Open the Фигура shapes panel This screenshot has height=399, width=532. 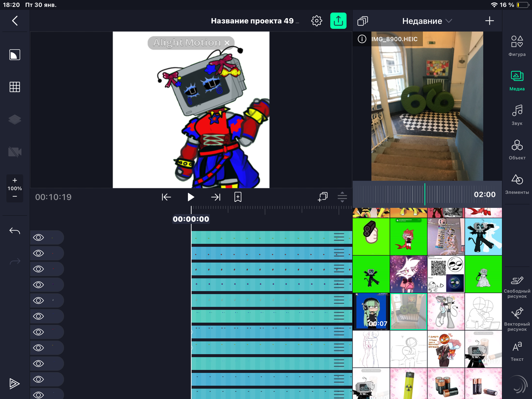tap(517, 46)
